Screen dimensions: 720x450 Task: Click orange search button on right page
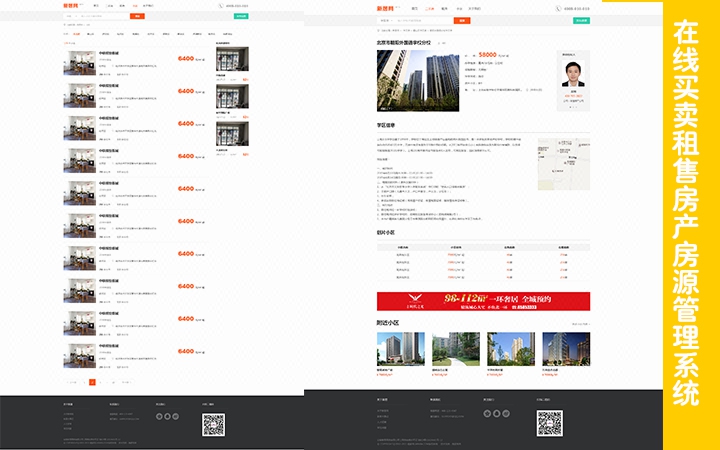462,21
